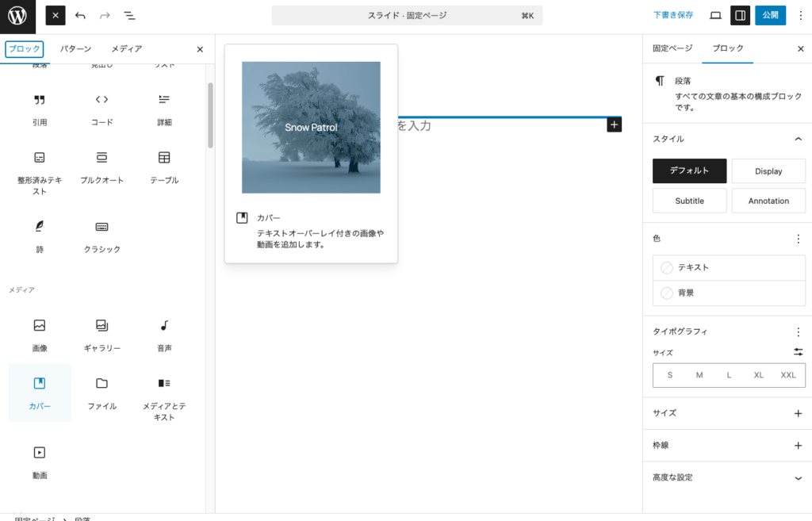The width and height of the screenshot is (812, 521).
Task: Click the 音声 (Audio) block icon
Action: click(163, 335)
